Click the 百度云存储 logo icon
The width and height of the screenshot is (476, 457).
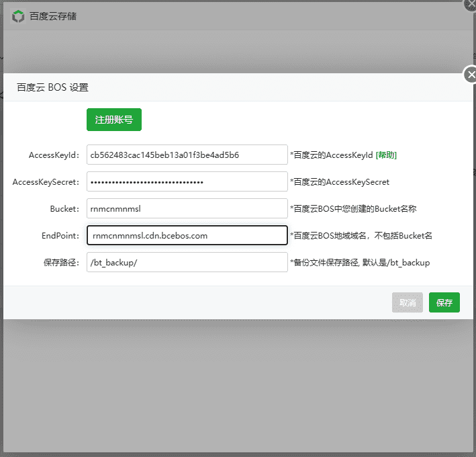(18, 16)
